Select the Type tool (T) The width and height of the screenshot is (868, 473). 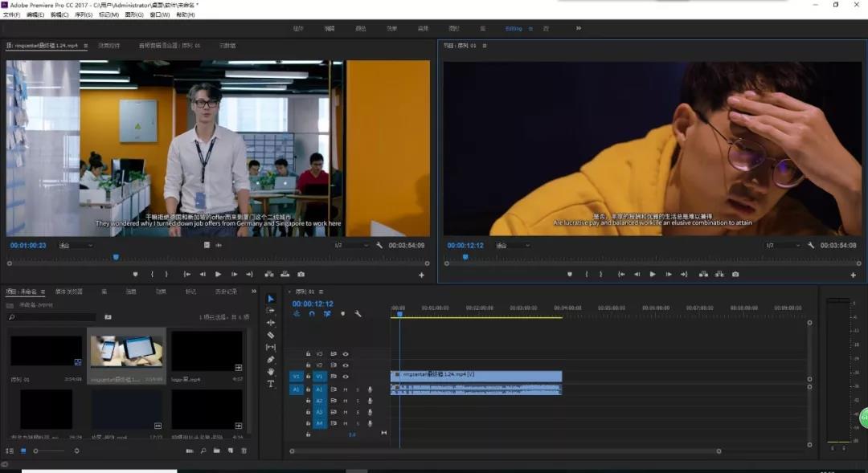270,384
